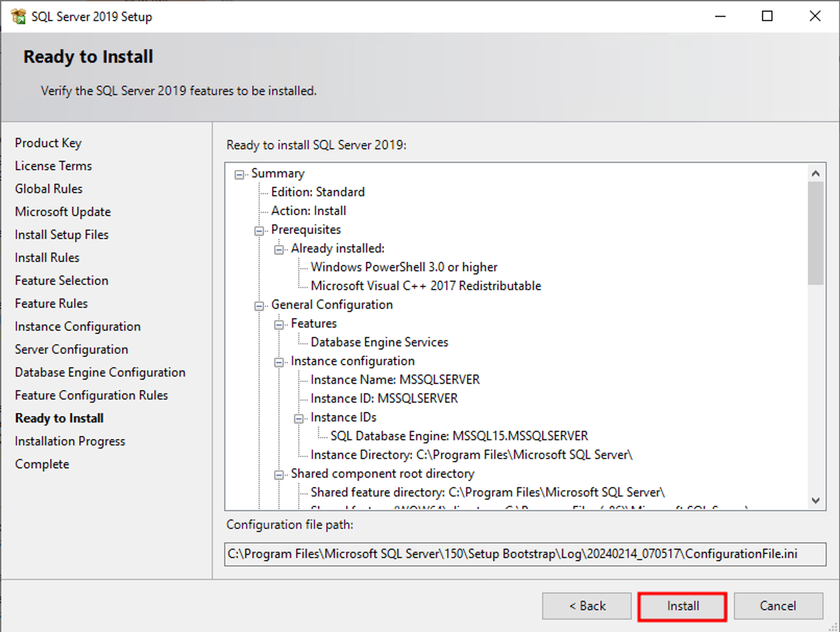This screenshot has height=632, width=840.
Task: Select the License Terms step
Action: [53, 166]
